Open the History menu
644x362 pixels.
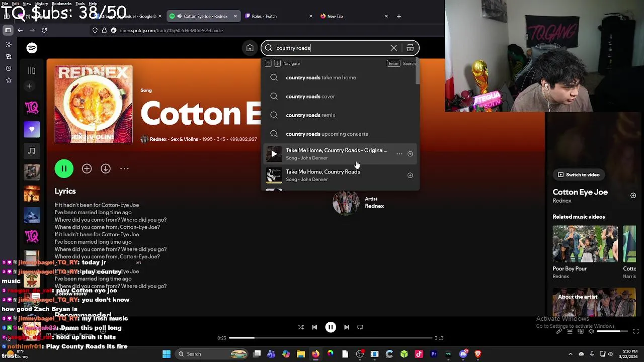point(42,4)
